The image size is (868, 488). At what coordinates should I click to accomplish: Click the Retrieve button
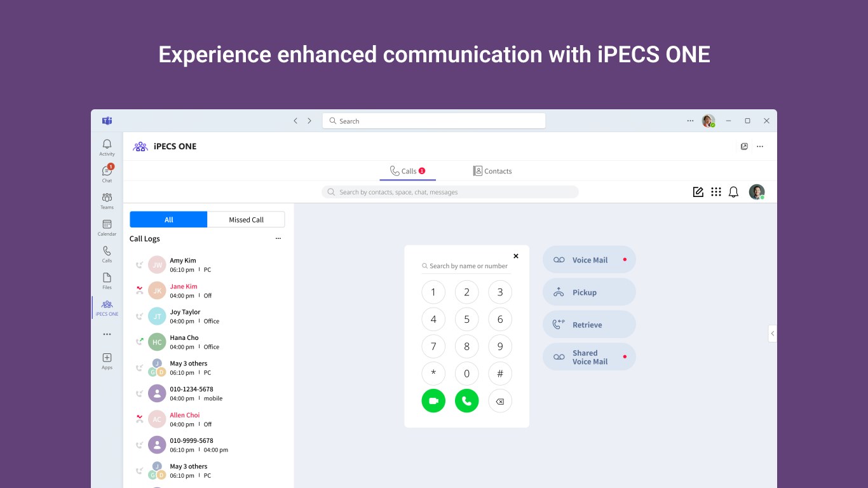589,325
